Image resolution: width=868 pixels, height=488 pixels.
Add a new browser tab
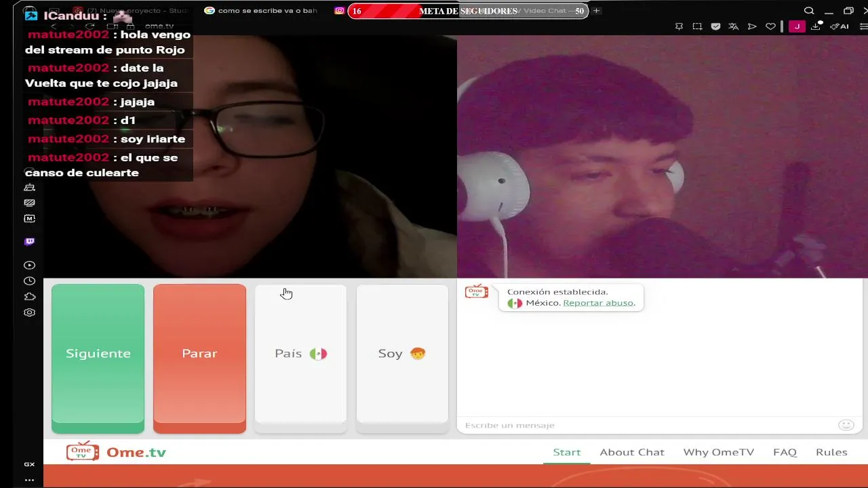(596, 11)
